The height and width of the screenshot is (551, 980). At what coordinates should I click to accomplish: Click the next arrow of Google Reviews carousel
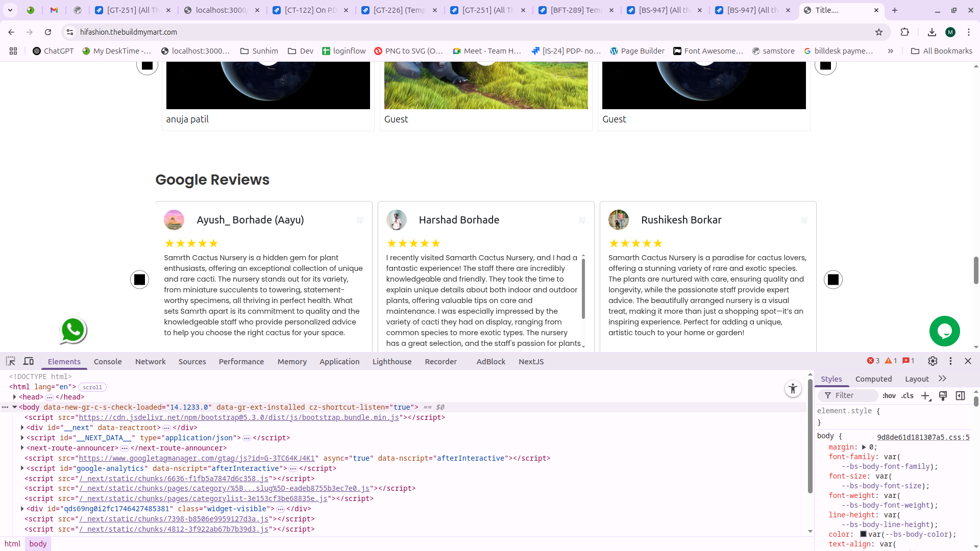(x=833, y=280)
